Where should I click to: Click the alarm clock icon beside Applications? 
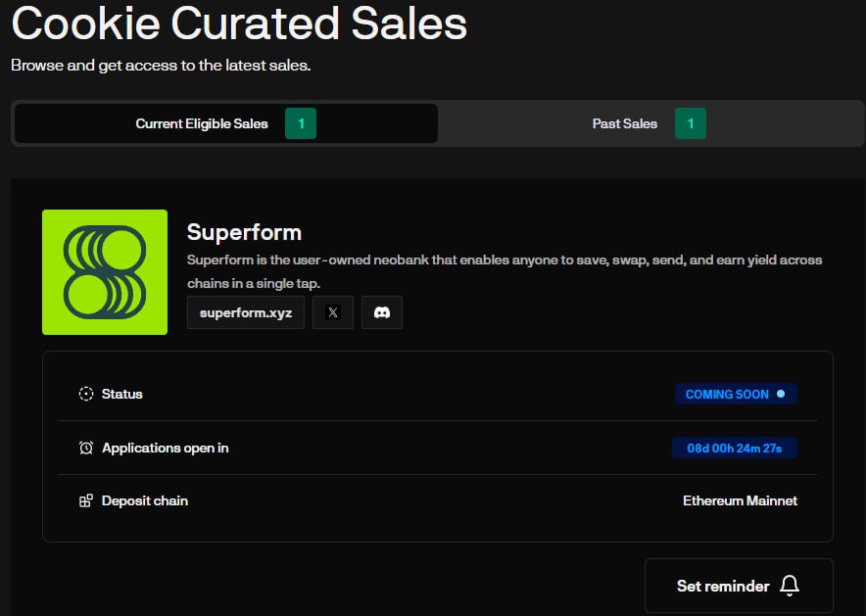click(86, 448)
